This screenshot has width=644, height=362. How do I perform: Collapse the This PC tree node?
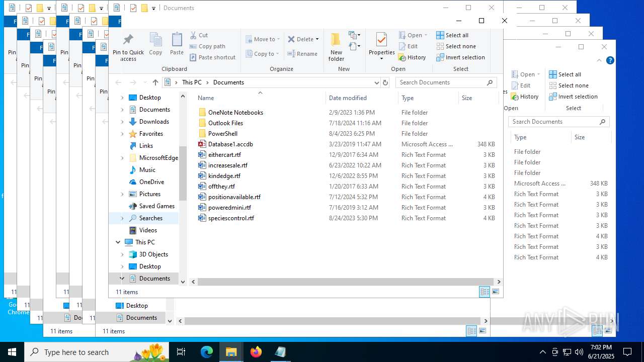118,242
